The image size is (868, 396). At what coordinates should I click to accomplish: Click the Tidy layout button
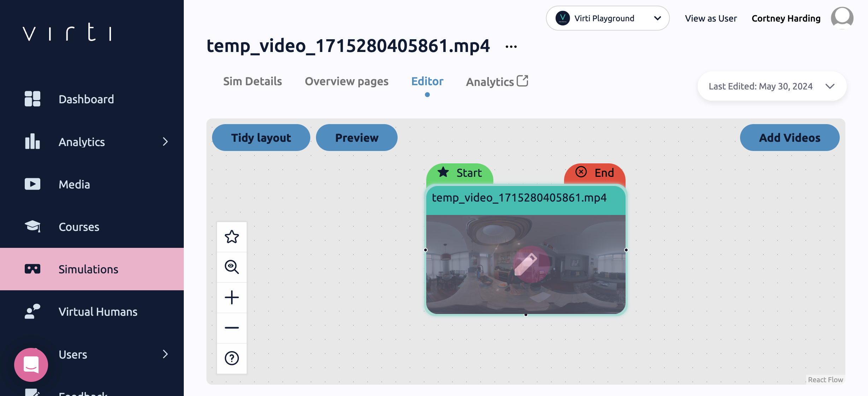[261, 138]
